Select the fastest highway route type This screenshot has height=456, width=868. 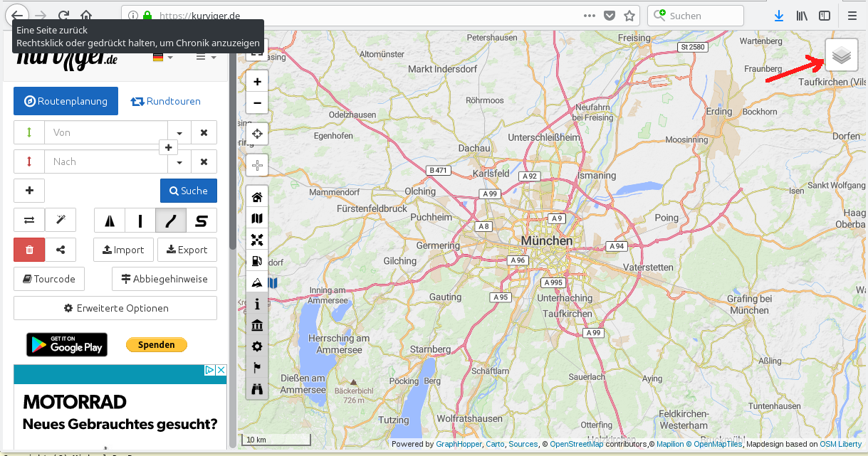(110, 221)
